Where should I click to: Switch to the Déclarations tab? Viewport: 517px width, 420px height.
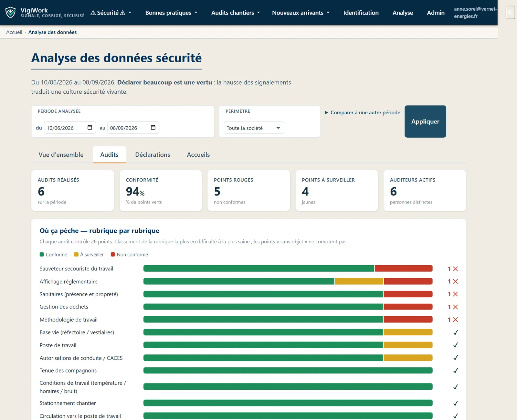pyautogui.click(x=153, y=155)
